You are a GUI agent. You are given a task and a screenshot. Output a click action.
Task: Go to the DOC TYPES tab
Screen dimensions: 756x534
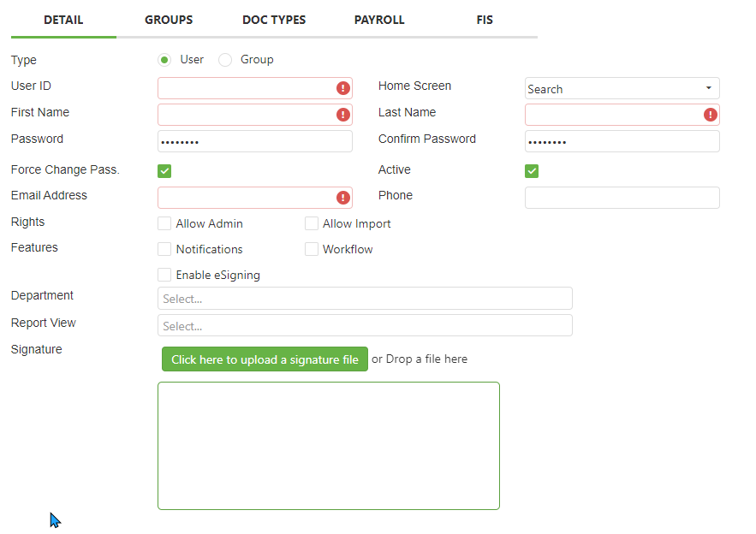[x=274, y=20]
